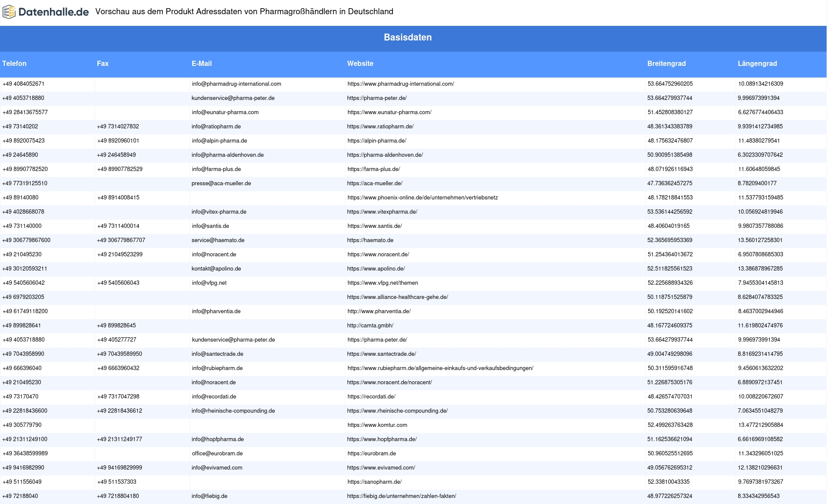The height and width of the screenshot is (504, 827).
Task: Select fax number +49 899828645
Action: (x=116, y=326)
